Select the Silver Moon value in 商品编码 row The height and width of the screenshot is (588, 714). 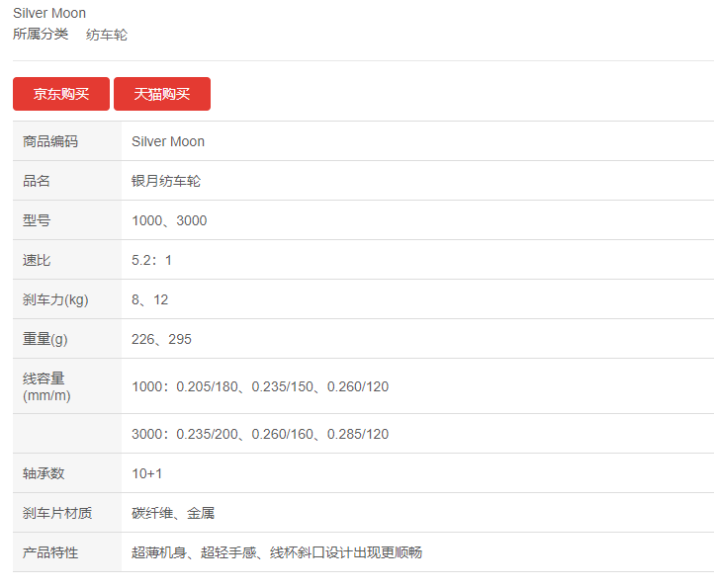(x=168, y=141)
